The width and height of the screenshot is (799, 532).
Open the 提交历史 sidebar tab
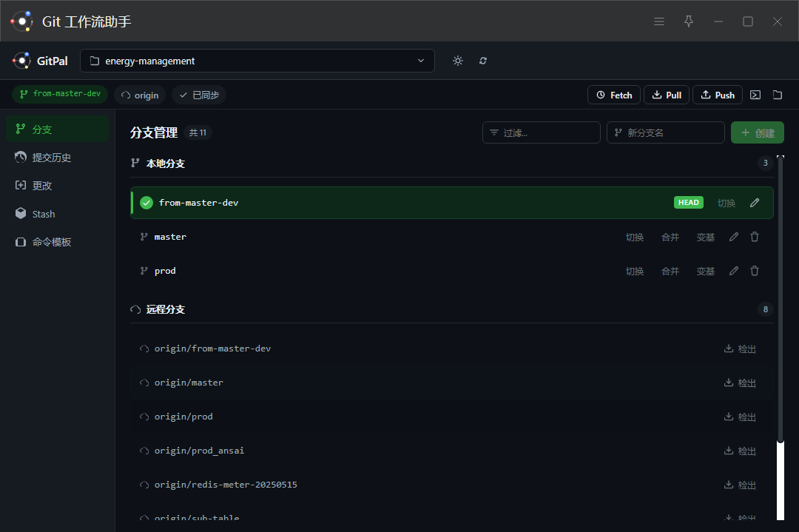[x=58, y=158]
